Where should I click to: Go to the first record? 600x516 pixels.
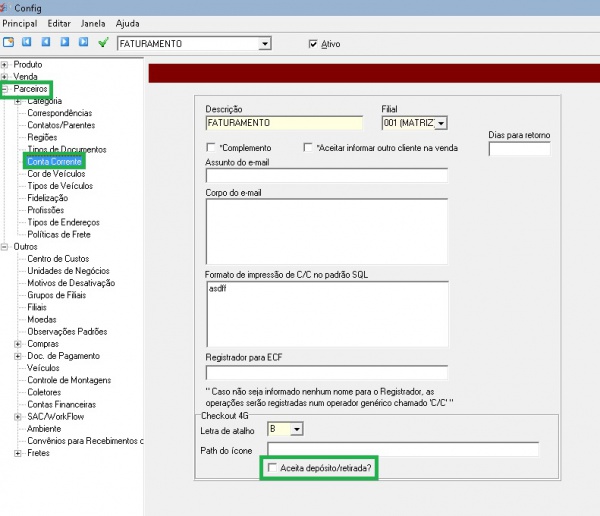point(27,43)
